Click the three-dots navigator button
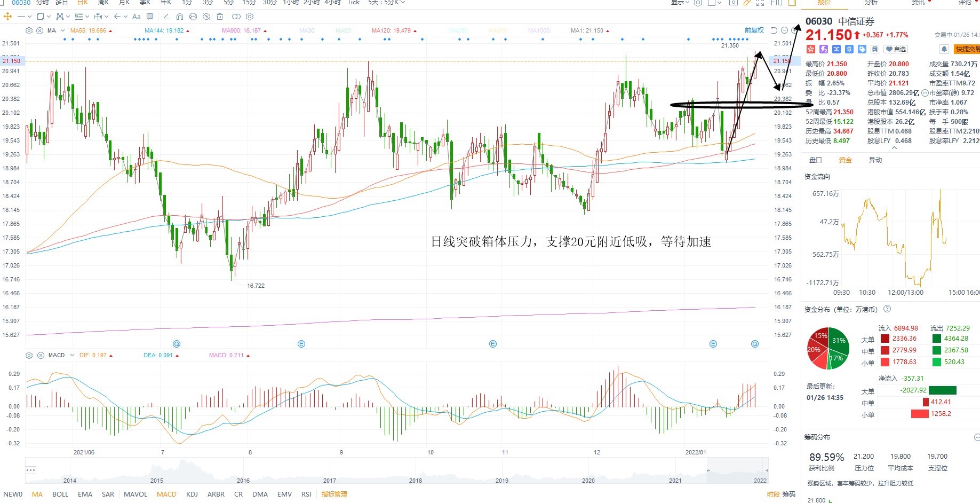 [x=30, y=470]
